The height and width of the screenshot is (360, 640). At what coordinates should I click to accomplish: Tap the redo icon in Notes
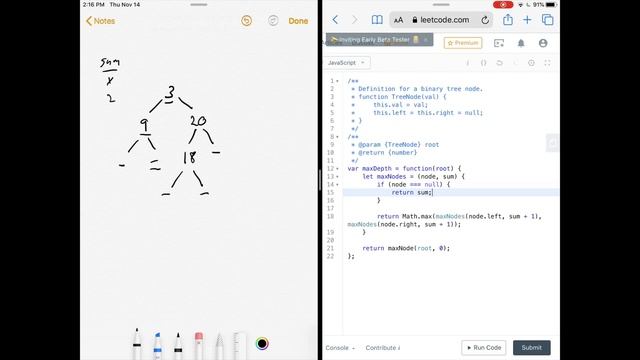coord(273,21)
